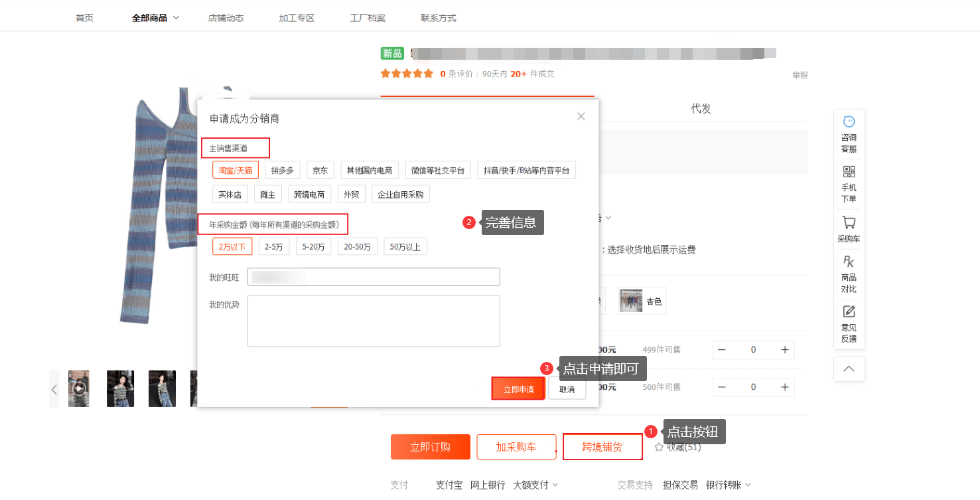Decrease quantity for 500件可售 row
This screenshot has height=500, width=980.
(x=722, y=387)
